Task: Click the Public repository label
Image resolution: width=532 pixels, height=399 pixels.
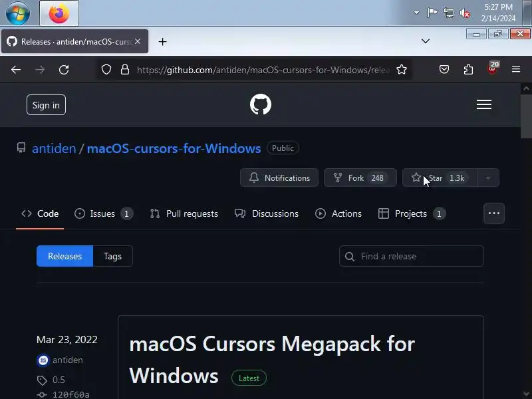Action: (283, 148)
